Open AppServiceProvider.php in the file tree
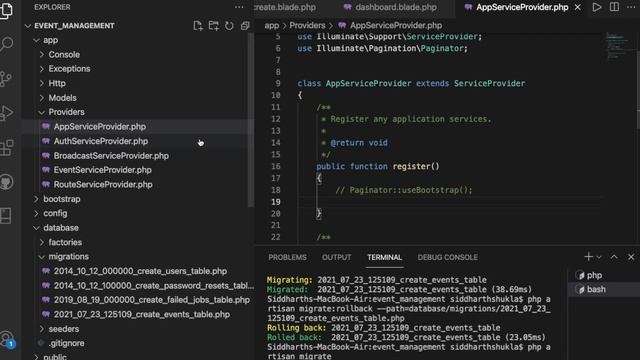The height and width of the screenshot is (360, 640). pyautogui.click(x=100, y=127)
